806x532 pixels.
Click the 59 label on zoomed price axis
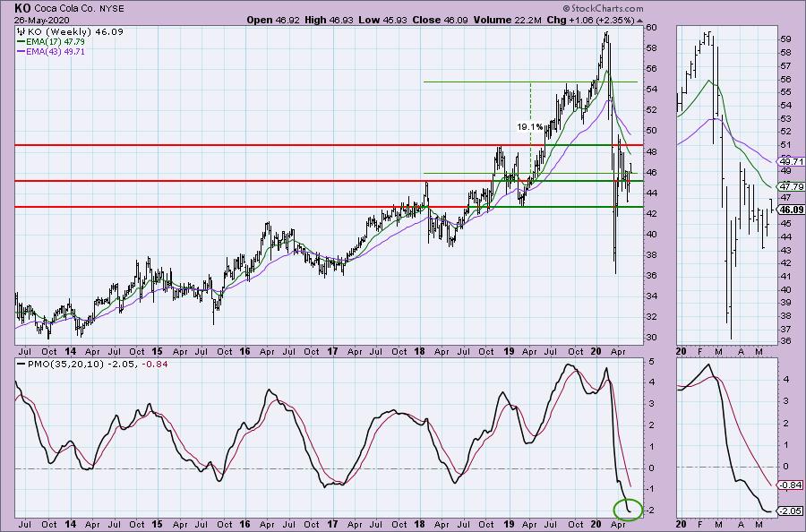(x=786, y=39)
